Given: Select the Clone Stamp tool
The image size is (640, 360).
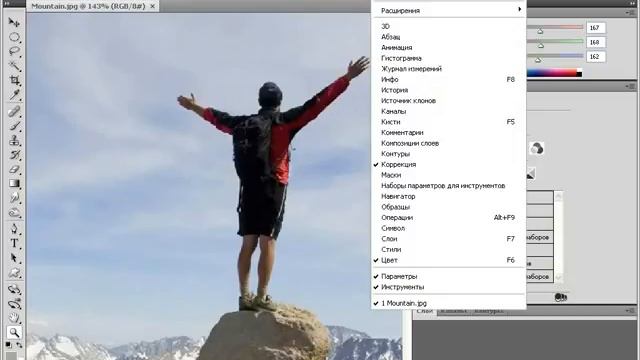Looking at the screenshot, I should (14, 140).
